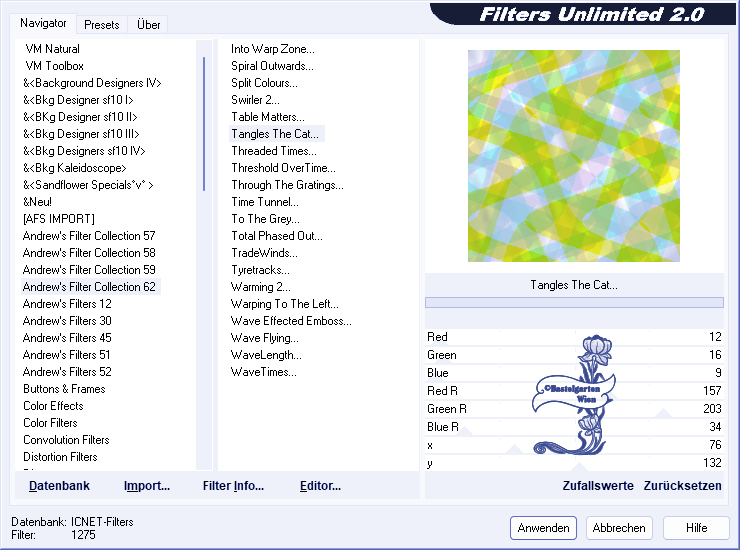Open the filter Editor...
This screenshot has width=740, height=550.
click(320, 486)
